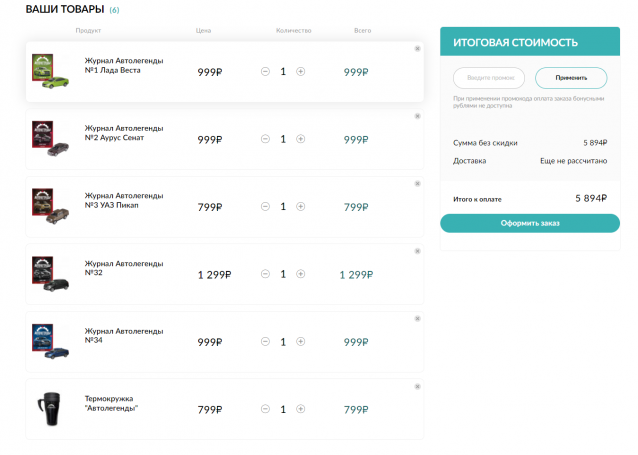Remove Лада Веста journal from cart
The width and height of the screenshot is (638, 455).
[x=417, y=49]
